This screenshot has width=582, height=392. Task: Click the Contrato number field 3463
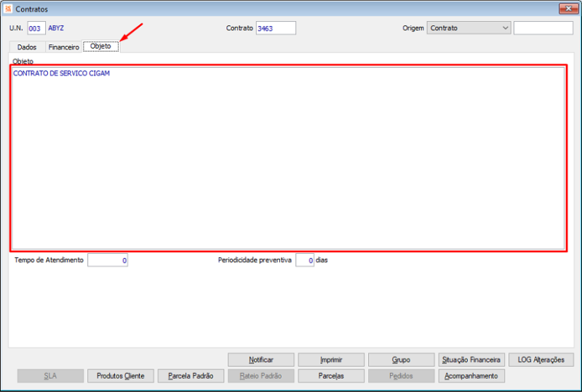coord(276,28)
